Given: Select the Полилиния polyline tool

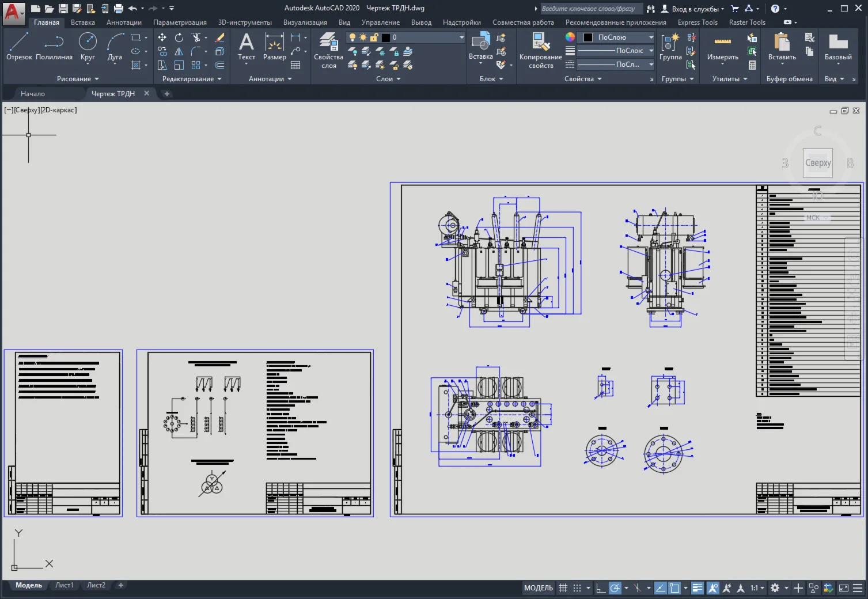Looking at the screenshot, I should click(54, 46).
